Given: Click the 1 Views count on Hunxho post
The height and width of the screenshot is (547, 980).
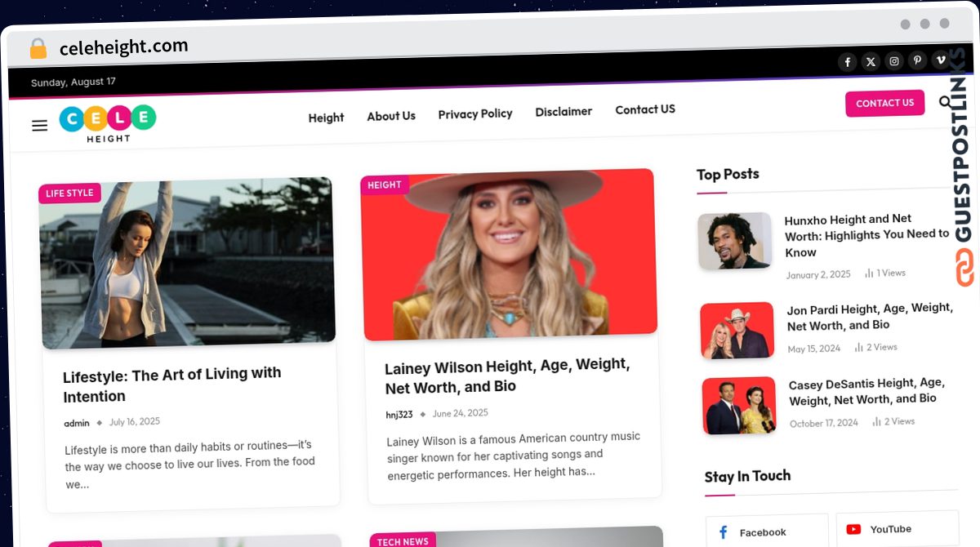Looking at the screenshot, I should click(x=885, y=273).
